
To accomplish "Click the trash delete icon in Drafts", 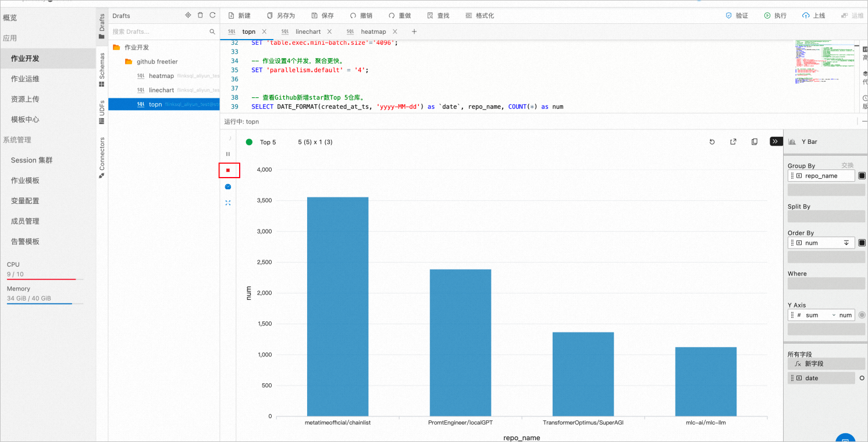I will [201, 15].
